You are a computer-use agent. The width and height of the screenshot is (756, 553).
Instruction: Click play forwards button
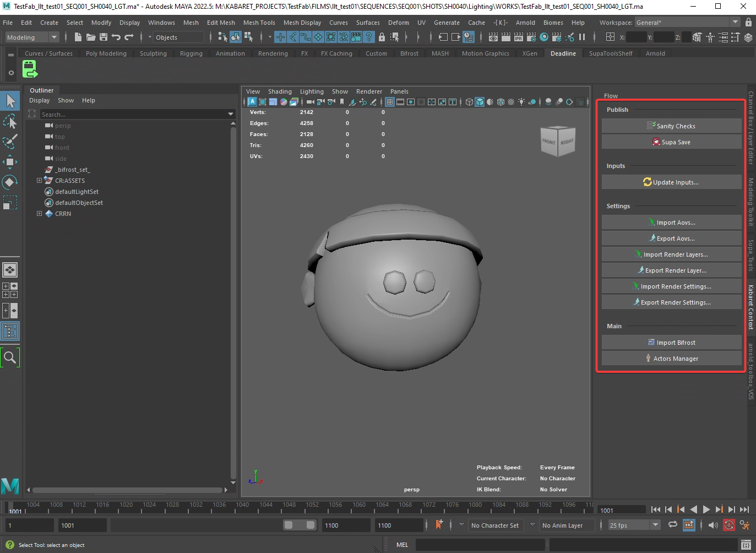tap(706, 509)
